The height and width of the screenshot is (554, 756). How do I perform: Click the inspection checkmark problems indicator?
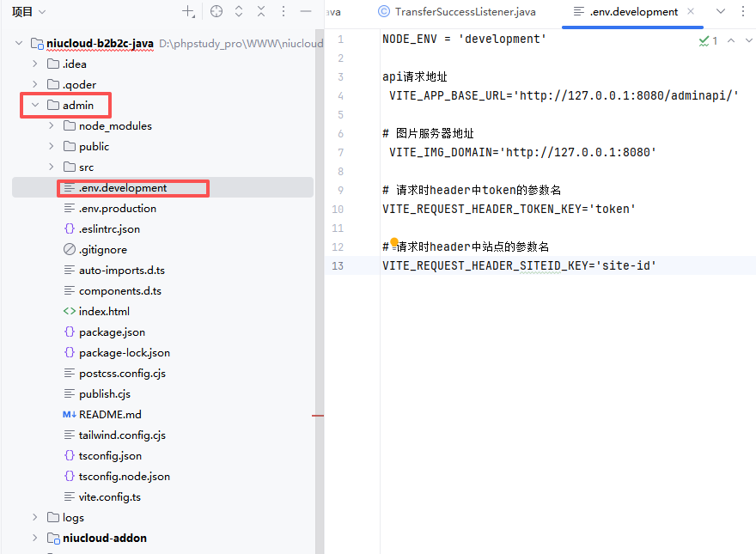click(x=708, y=40)
